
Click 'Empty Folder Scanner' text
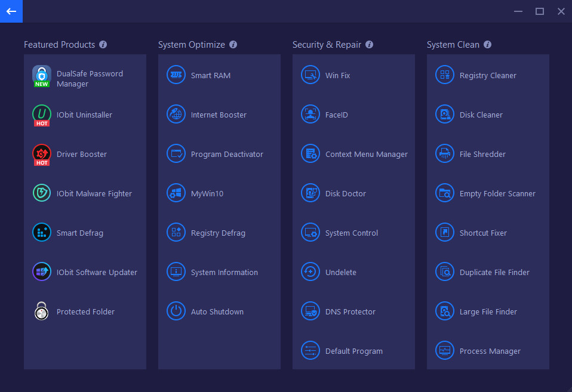(497, 194)
